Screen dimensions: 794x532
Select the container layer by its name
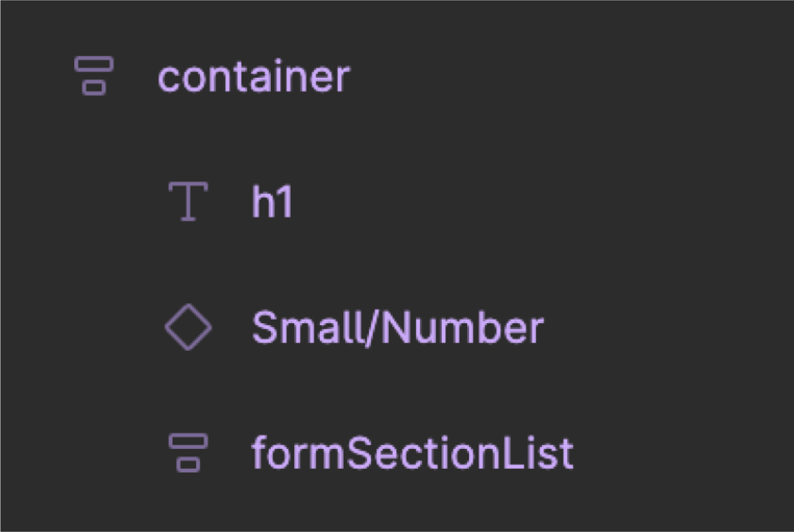click(x=253, y=77)
